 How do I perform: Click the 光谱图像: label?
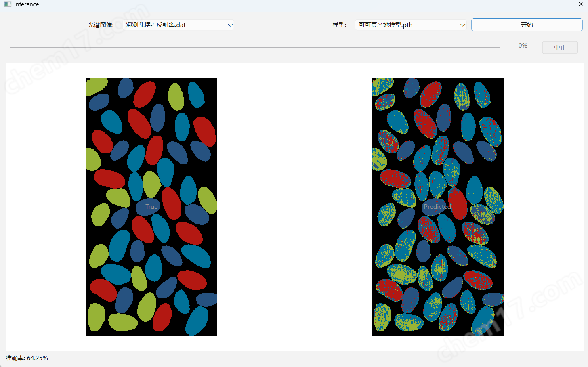tap(101, 25)
